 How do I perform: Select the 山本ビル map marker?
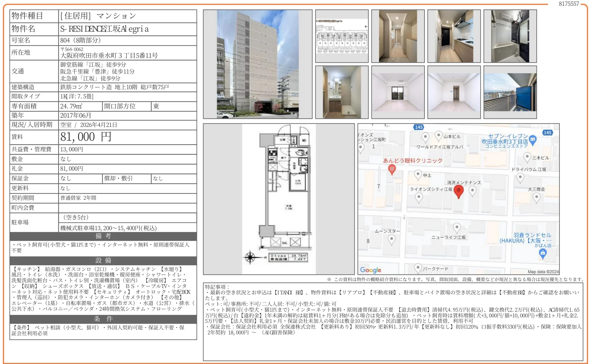click(x=439, y=136)
